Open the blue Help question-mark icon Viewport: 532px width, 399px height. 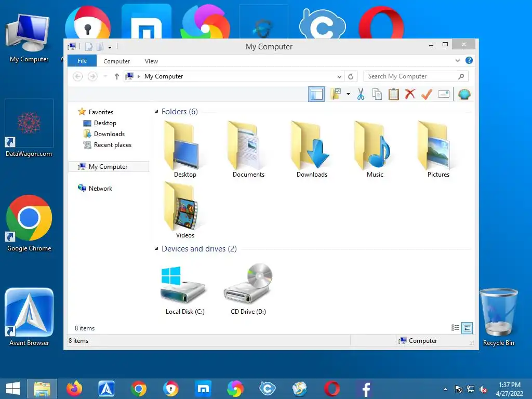[469, 60]
